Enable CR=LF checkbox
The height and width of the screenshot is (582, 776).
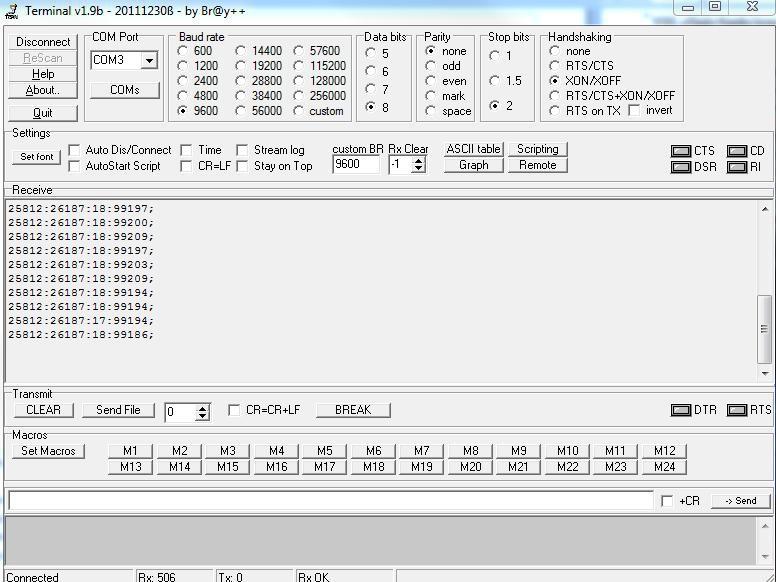(186, 166)
